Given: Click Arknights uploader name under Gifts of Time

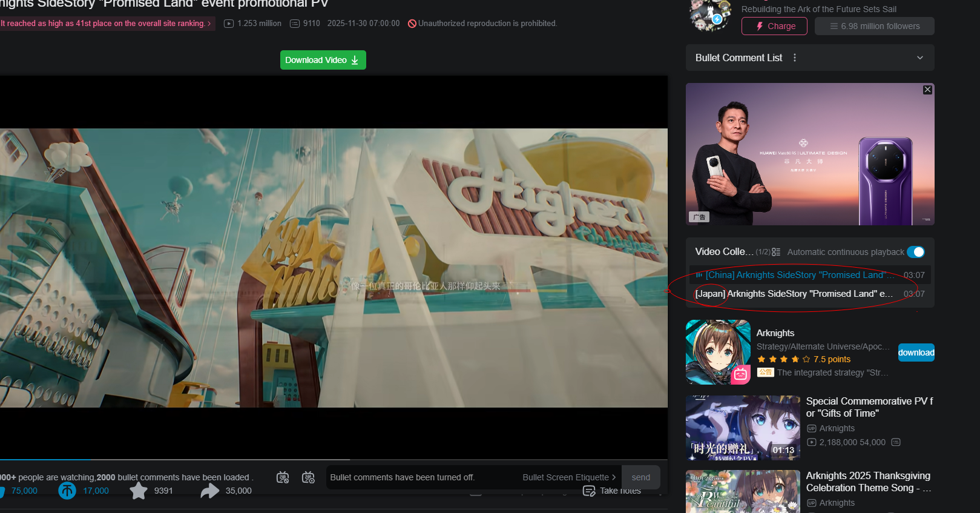Looking at the screenshot, I should point(837,428).
